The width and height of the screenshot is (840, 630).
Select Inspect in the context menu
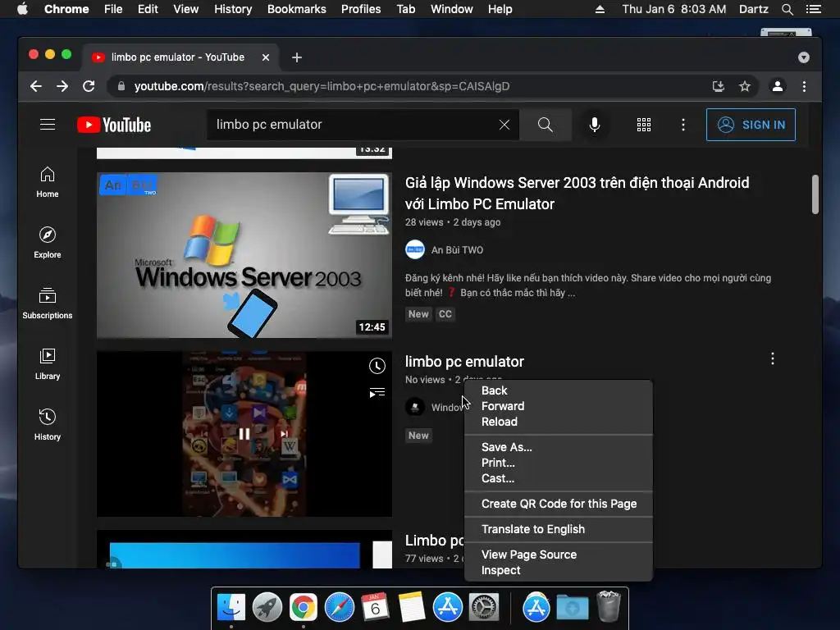[559, 570]
